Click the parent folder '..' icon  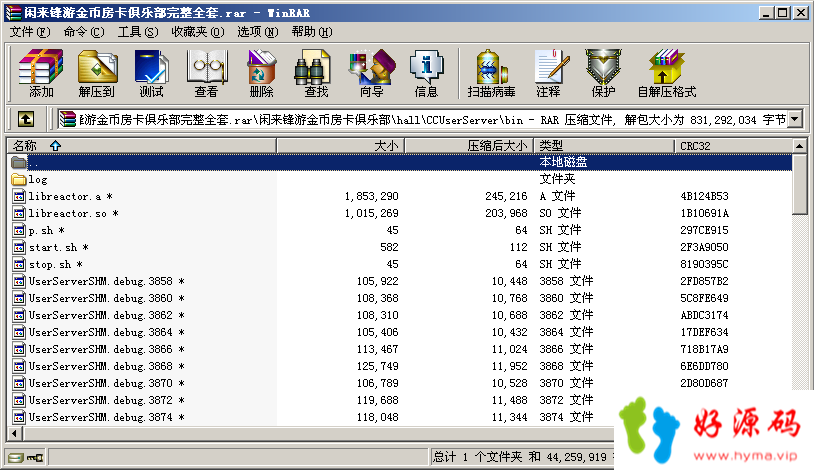coord(19,163)
